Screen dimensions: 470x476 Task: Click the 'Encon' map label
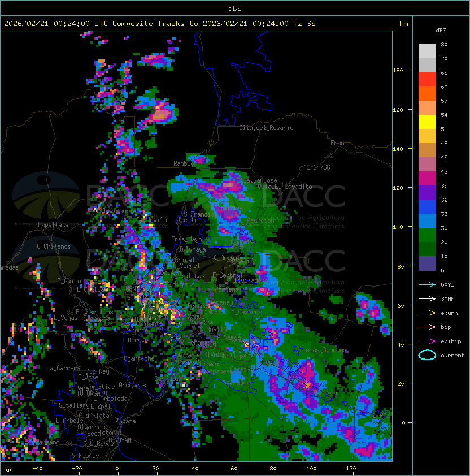point(339,143)
